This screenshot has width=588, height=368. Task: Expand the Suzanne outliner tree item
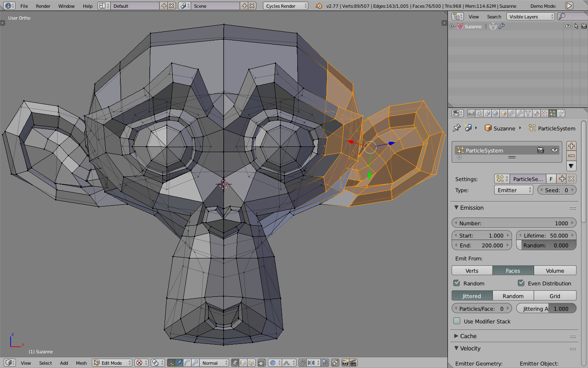pos(452,26)
